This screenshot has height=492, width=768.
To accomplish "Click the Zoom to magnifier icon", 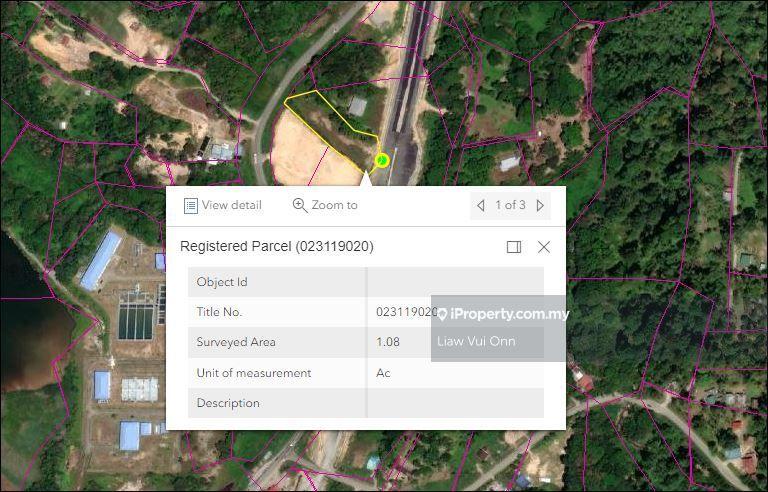I will 300,205.
